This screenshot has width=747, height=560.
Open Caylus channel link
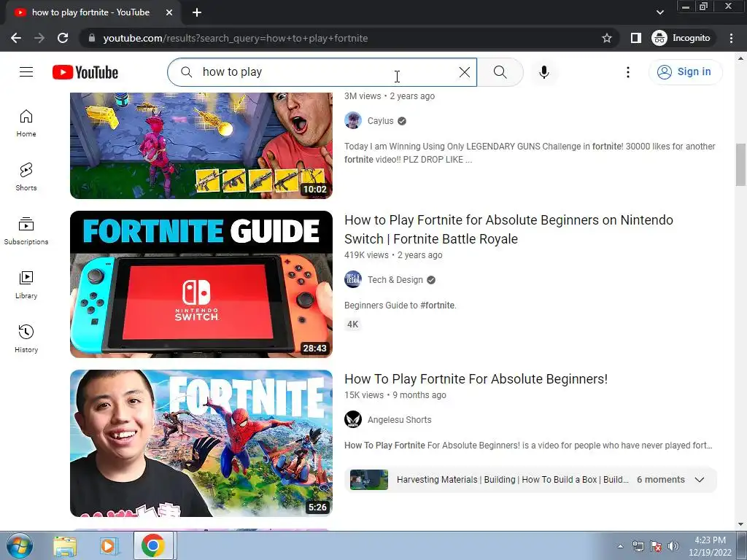pyautogui.click(x=380, y=121)
